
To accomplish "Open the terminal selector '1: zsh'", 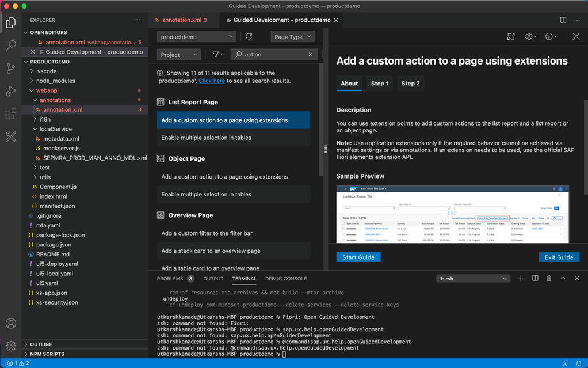I will (x=474, y=279).
